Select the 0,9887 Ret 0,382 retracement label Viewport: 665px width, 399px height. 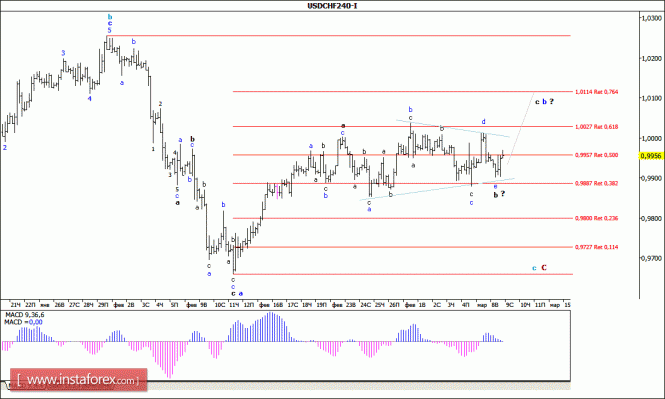pos(596,184)
